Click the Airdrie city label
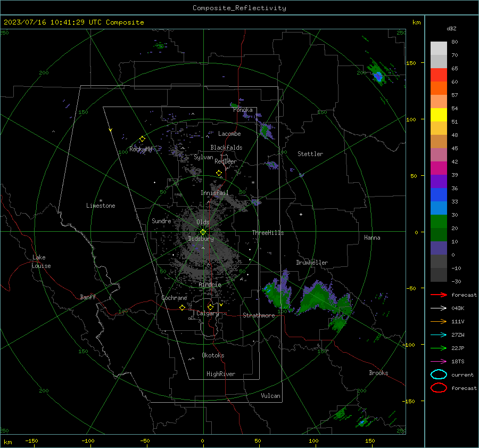 click(x=210, y=284)
